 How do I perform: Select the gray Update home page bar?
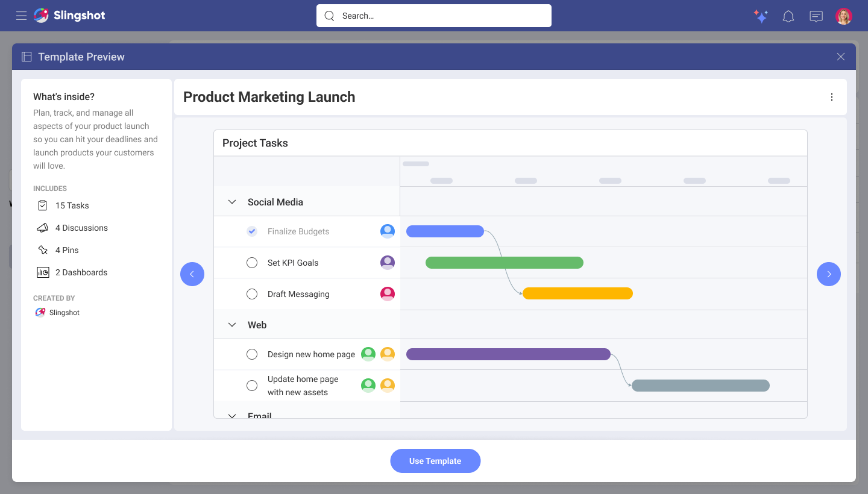(700, 386)
